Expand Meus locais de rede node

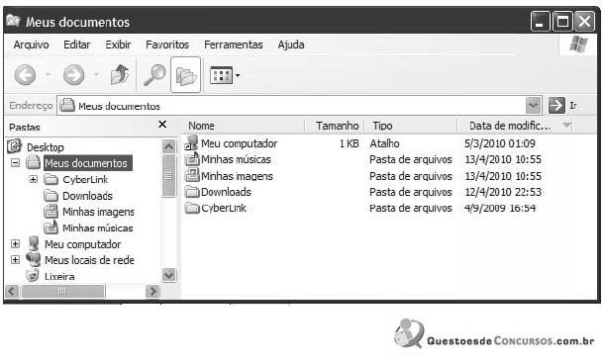(x=15, y=259)
